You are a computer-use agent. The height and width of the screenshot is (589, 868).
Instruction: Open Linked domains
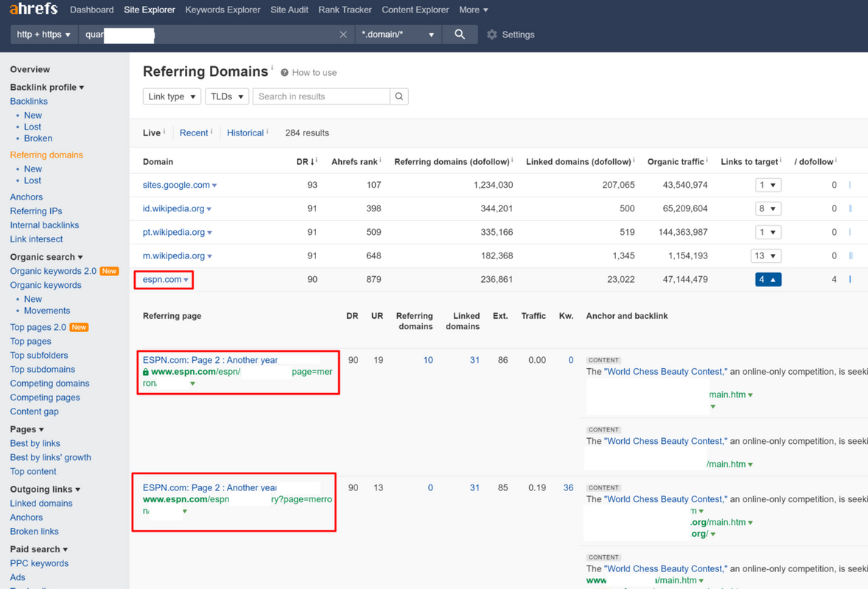point(41,504)
